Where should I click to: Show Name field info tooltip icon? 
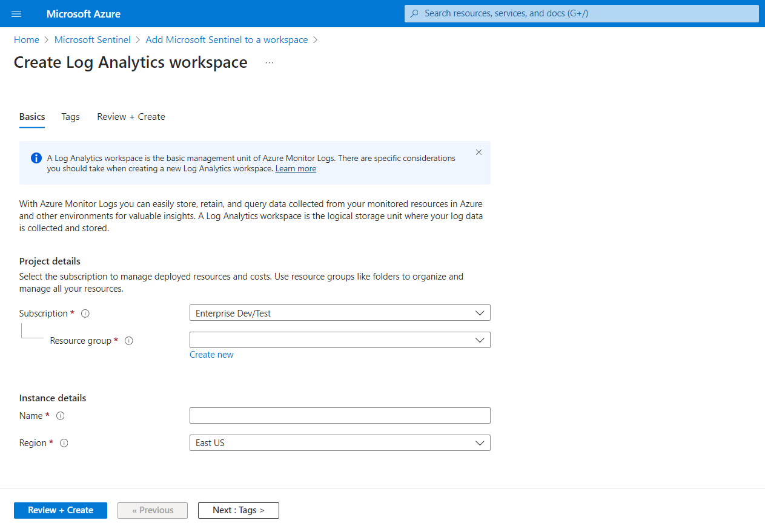click(x=60, y=416)
